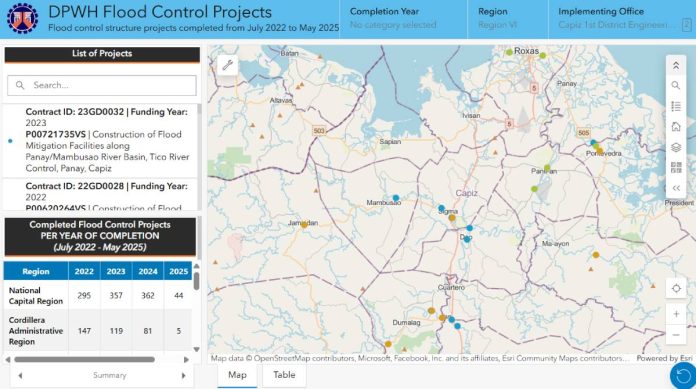The image size is (696, 389).
Task: Click the 2025 column header
Action: tap(178, 271)
